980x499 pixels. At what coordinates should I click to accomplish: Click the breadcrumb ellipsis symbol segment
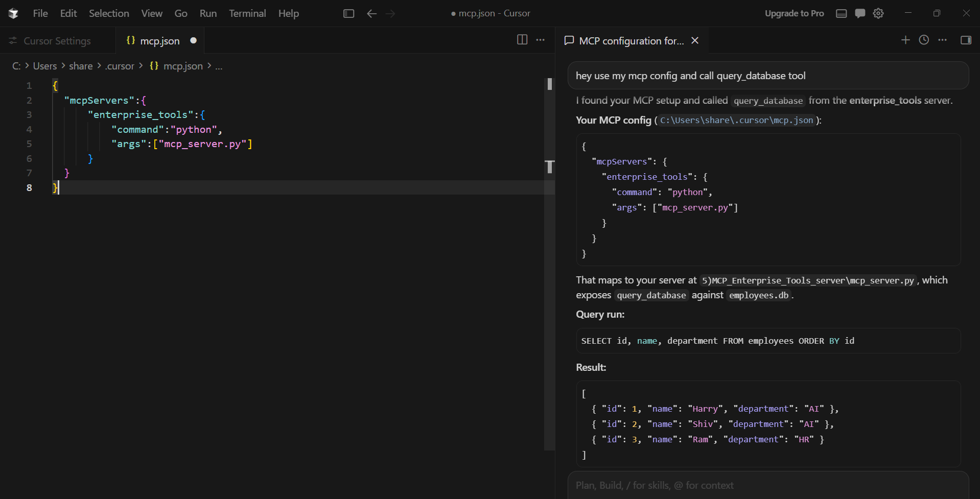(219, 66)
